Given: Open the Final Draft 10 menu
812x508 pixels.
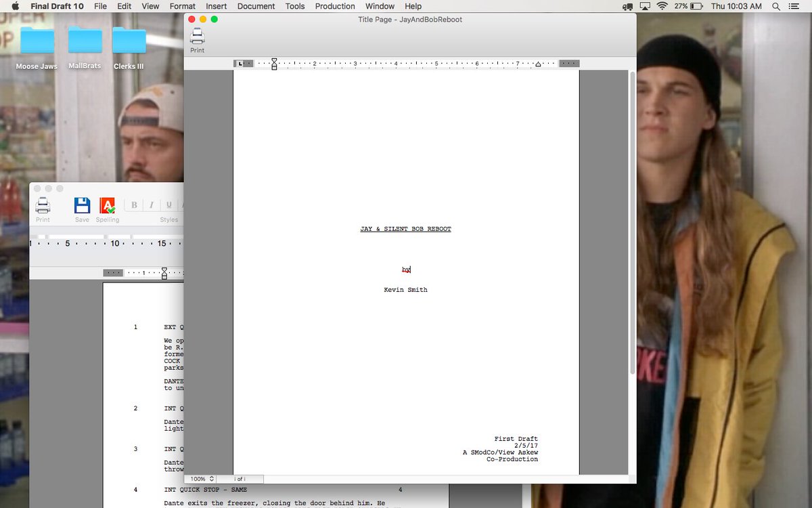Looking at the screenshot, I should point(58,6).
